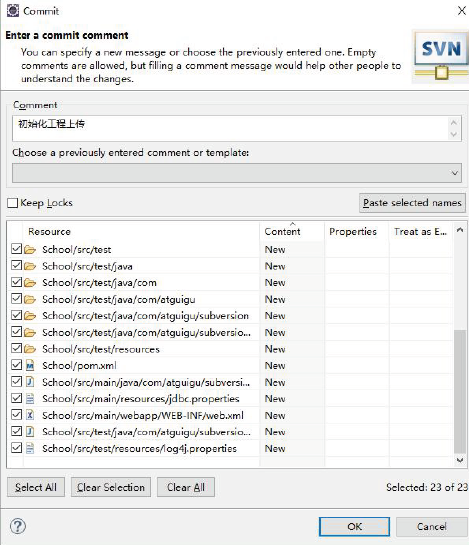Click the SVN logo banner

coord(440,56)
